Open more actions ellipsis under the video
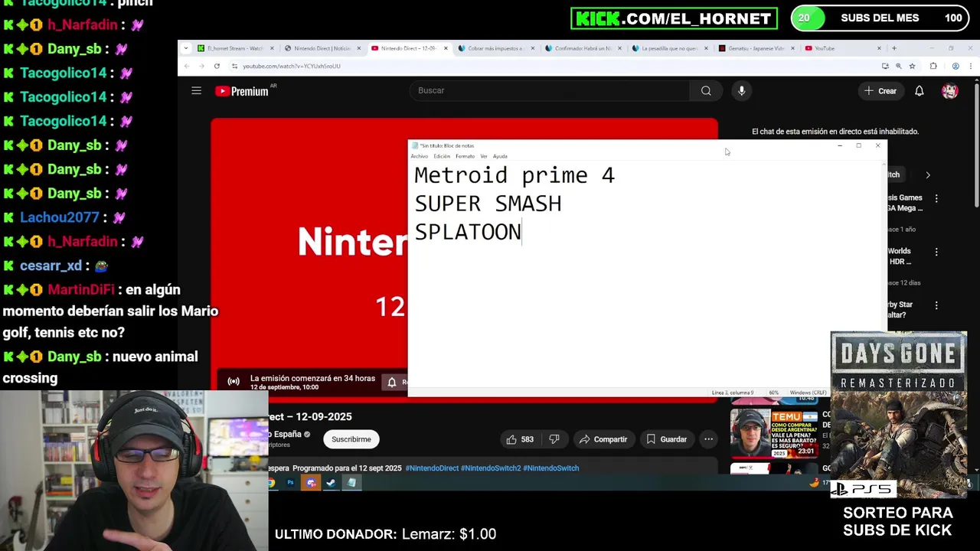The width and height of the screenshot is (980, 551). point(708,439)
